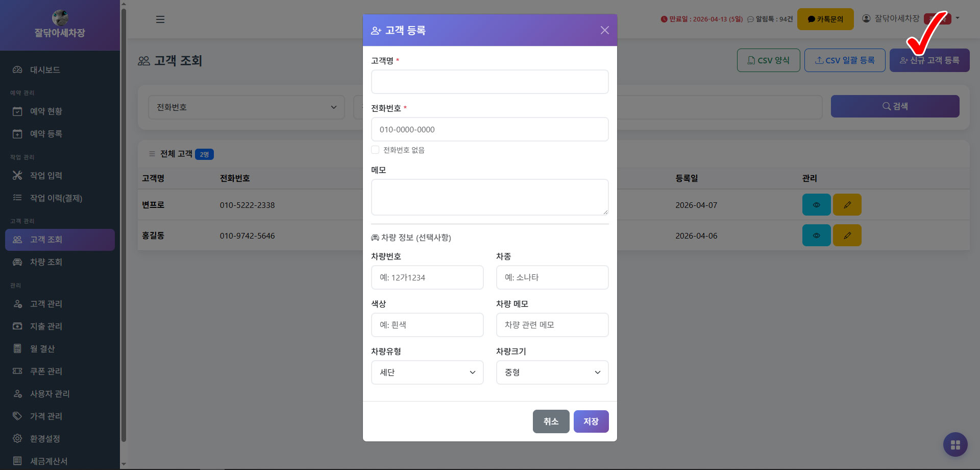Click the 고객명 input field
Screen dimensions: 980x470
(489, 82)
